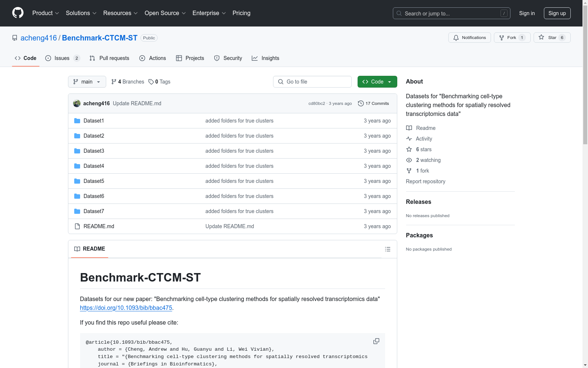Open the Pricing page

tap(241, 13)
